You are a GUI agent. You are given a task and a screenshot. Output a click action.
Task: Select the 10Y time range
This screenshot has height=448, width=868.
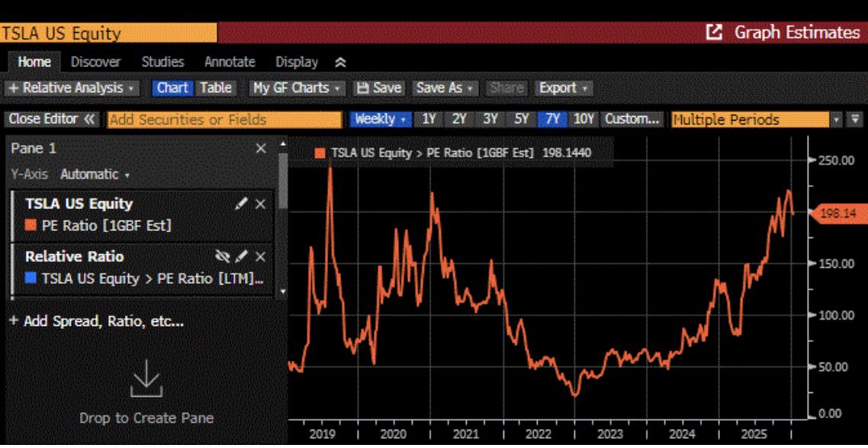coord(583,119)
